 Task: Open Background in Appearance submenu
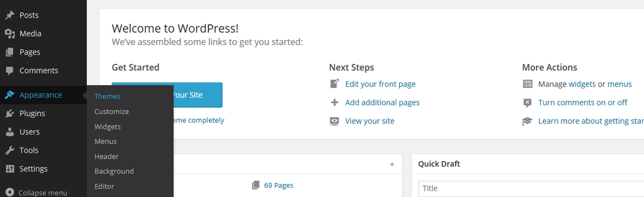114,171
